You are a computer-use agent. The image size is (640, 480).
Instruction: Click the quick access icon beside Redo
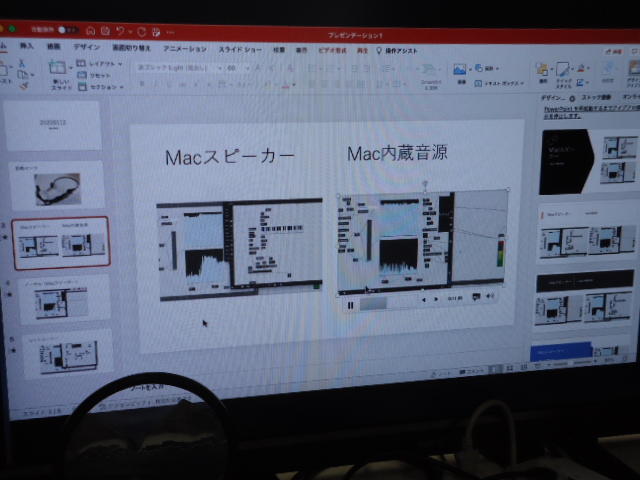156,32
